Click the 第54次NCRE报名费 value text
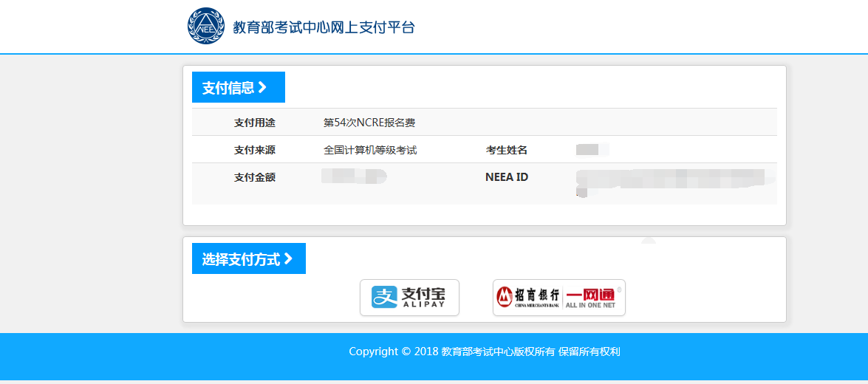This screenshot has height=384, width=868. click(x=369, y=123)
